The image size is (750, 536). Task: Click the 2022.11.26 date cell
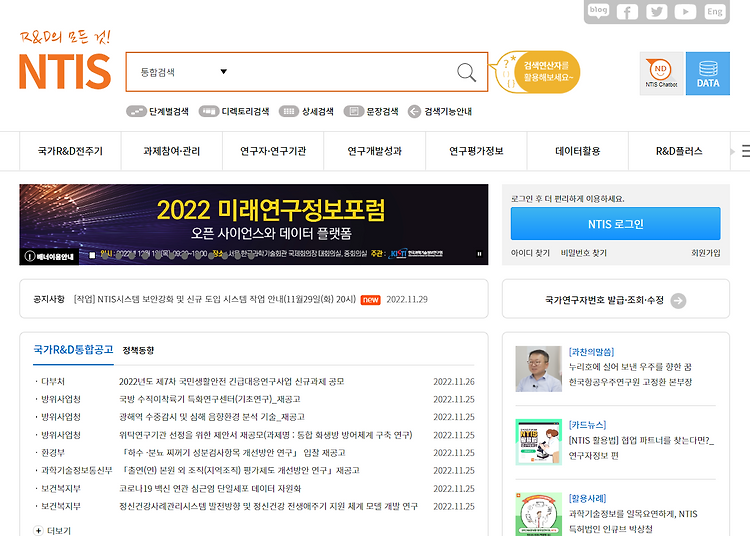point(454,382)
